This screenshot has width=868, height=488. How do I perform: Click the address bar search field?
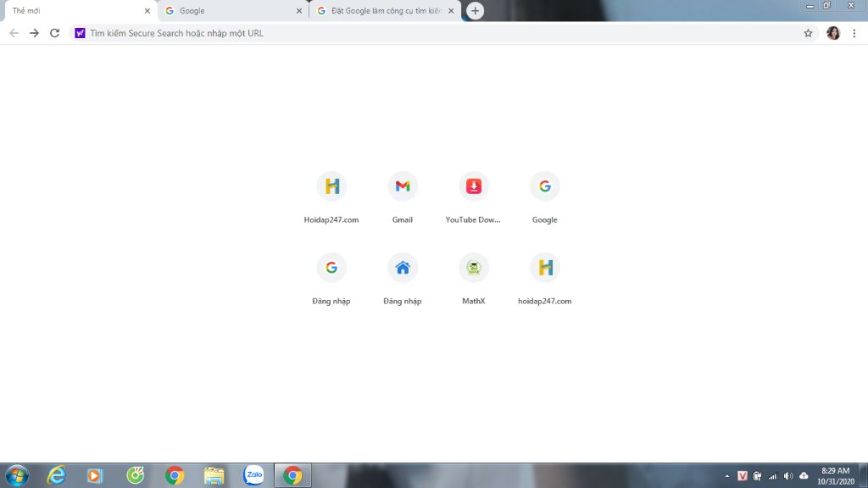[442, 33]
